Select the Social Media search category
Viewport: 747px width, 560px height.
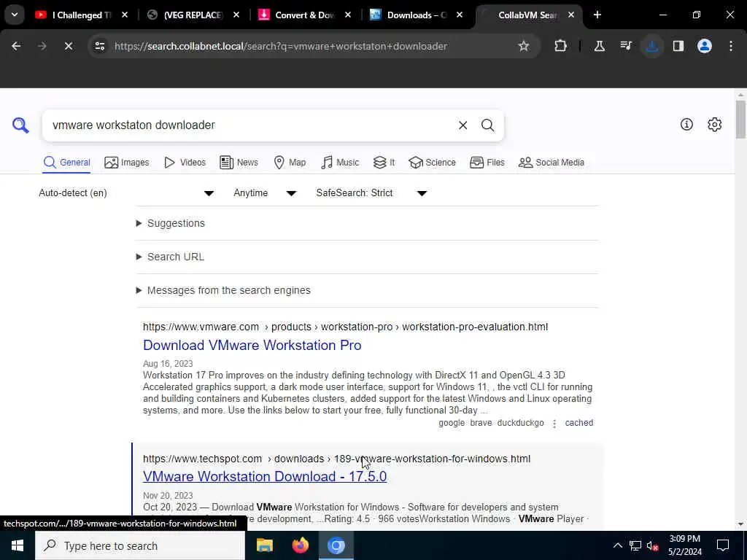(551, 163)
